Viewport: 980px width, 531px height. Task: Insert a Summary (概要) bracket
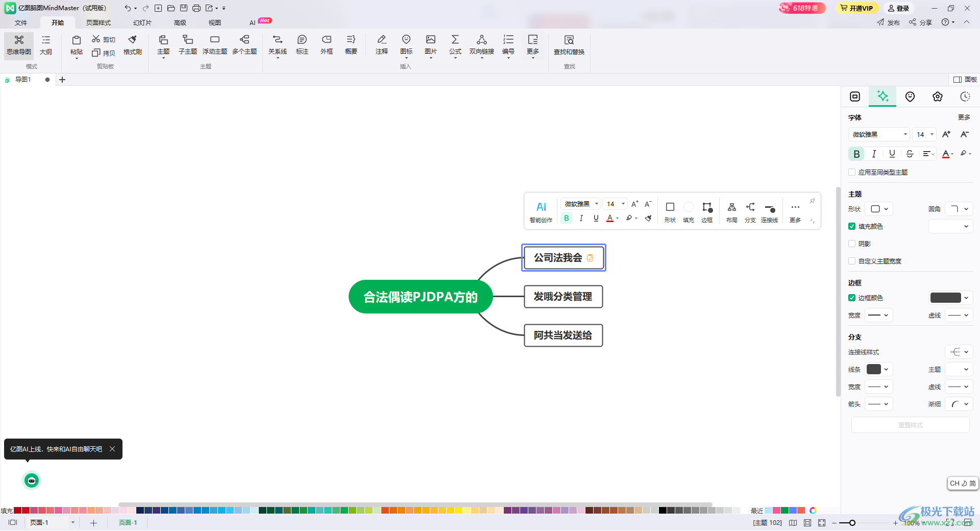tap(351, 44)
